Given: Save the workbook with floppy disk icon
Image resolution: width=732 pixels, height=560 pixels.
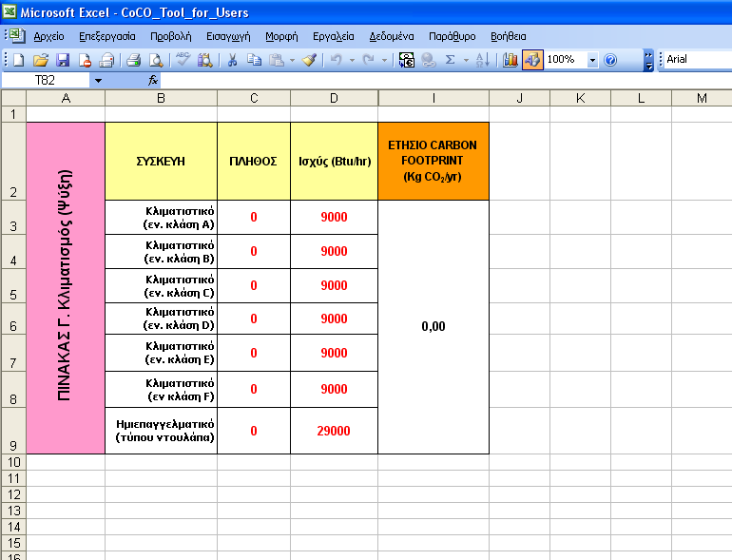Looking at the screenshot, I should click(63, 60).
